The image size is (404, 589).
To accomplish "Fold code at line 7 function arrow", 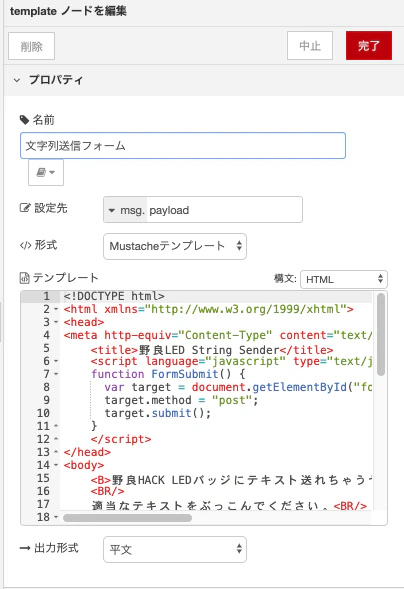I will (56, 374).
